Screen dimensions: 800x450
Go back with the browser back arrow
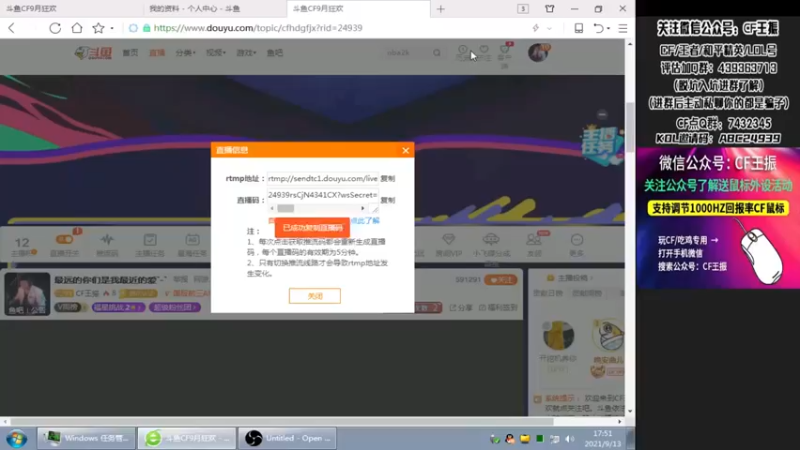[12, 28]
